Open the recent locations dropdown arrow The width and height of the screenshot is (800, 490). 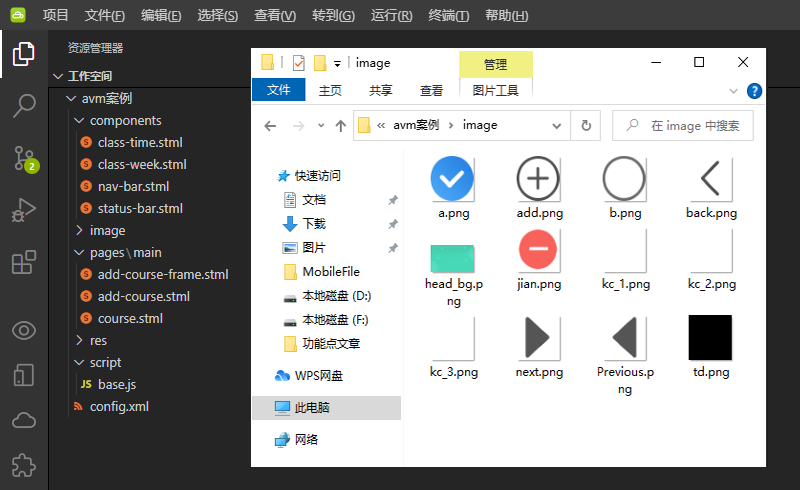point(320,126)
